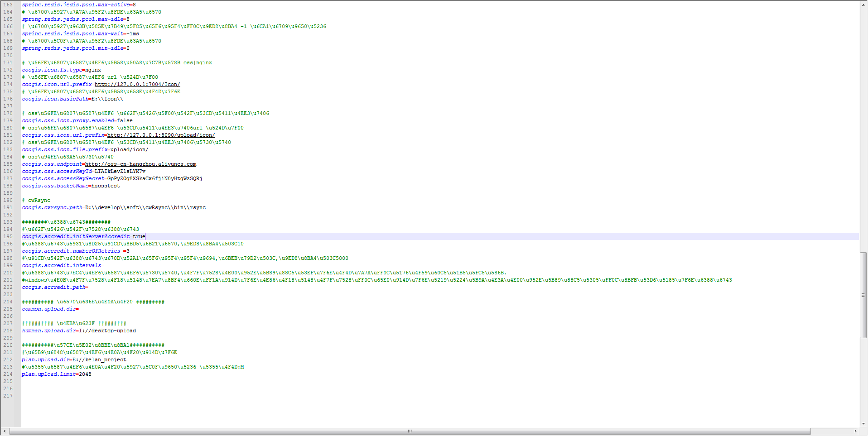Place cursor after coogis.accredit.intervals=
This screenshot has height=436, width=868.
pyautogui.click(x=105, y=265)
